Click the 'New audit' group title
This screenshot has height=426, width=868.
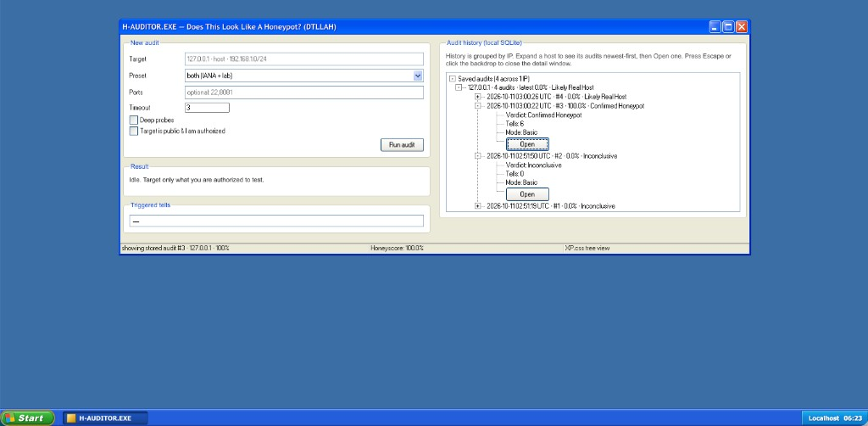[x=144, y=42]
